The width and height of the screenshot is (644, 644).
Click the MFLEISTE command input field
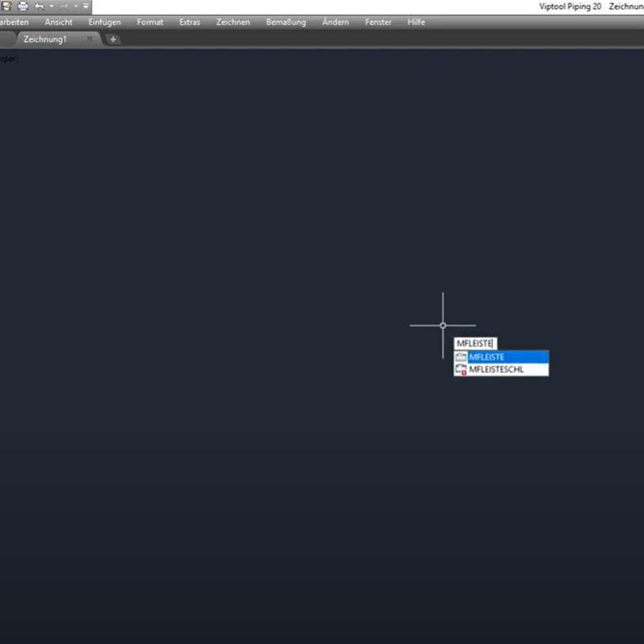(475, 344)
